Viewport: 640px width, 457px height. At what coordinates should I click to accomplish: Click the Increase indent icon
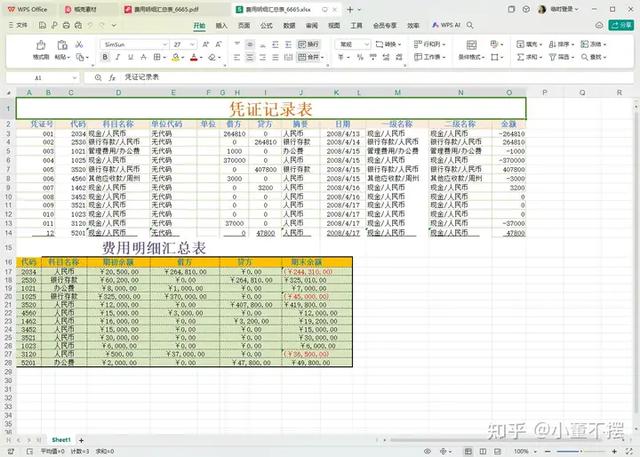[x=288, y=44]
